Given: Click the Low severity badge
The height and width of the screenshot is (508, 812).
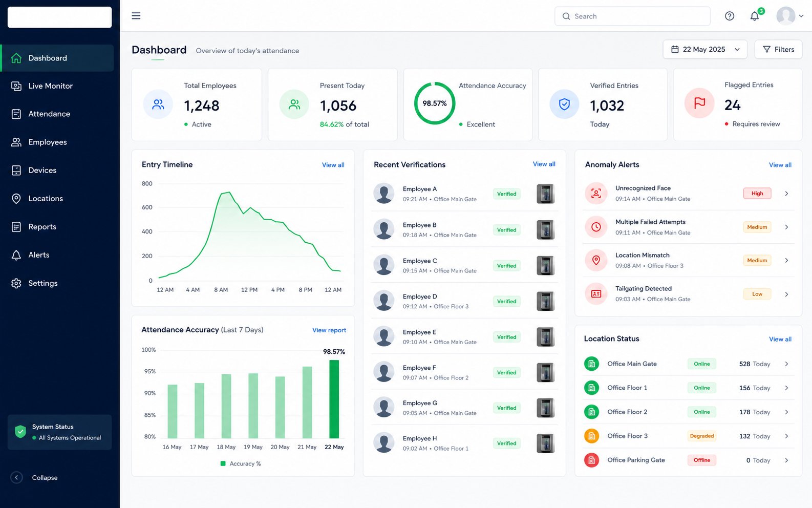Looking at the screenshot, I should (757, 294).
